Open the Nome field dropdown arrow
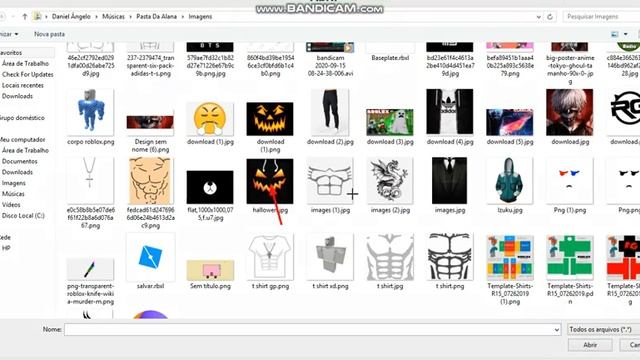Viewport: 640px width, 360px height. (x=556, y=329)
